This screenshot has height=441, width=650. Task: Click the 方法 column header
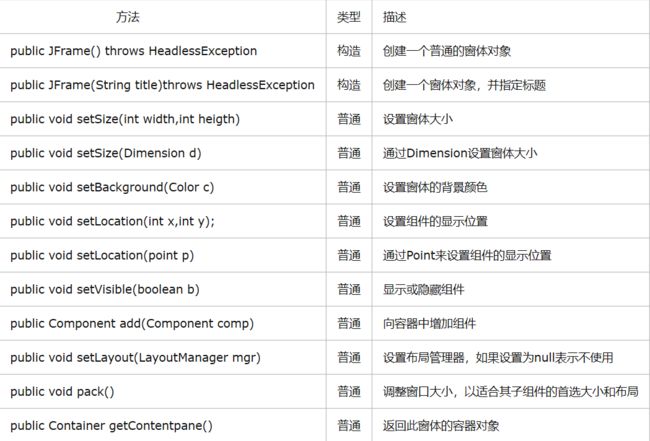(x=128, y=17)
